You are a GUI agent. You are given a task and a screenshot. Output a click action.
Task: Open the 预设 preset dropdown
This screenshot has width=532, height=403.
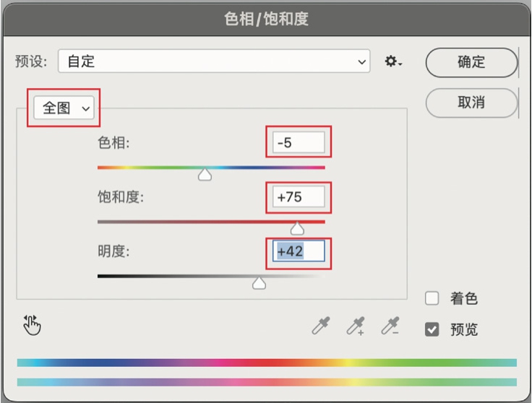(214, 62)
